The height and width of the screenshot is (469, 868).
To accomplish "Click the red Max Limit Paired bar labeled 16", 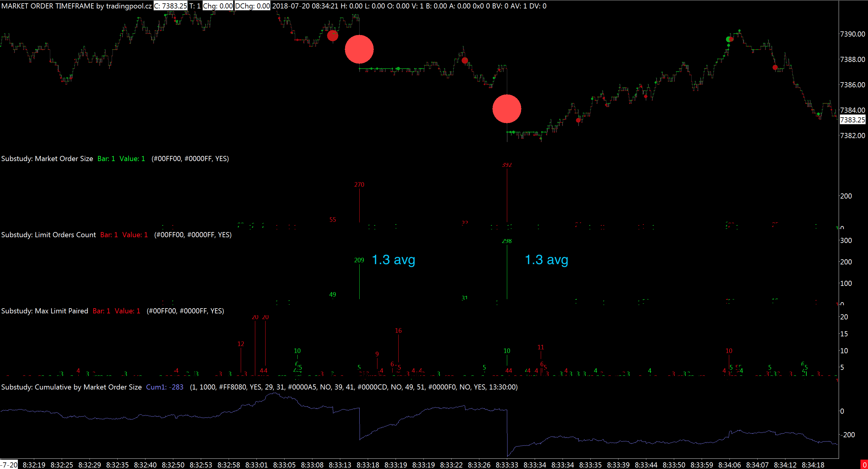I will tap(398, 348).
